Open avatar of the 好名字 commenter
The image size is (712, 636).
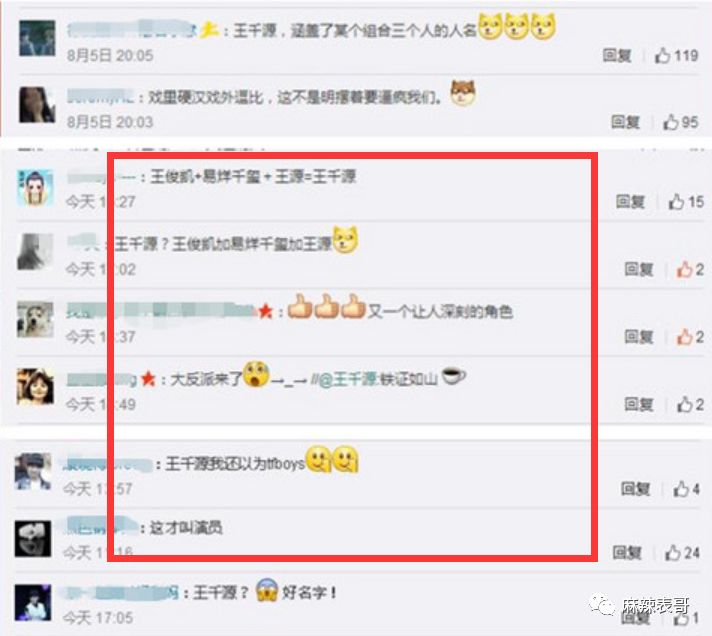click(33, 602)
